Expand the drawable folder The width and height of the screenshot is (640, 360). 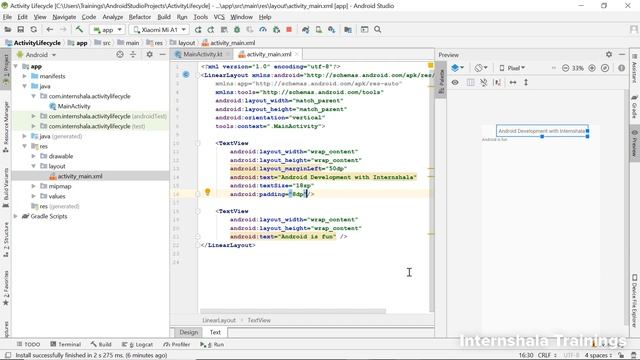tap(33, 156)
